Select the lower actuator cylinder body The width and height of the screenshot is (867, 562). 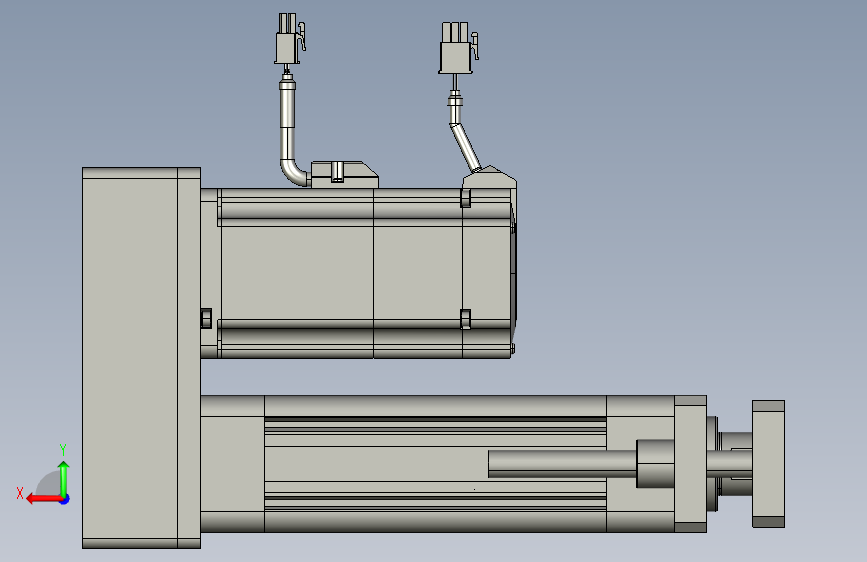coord(437,464)
